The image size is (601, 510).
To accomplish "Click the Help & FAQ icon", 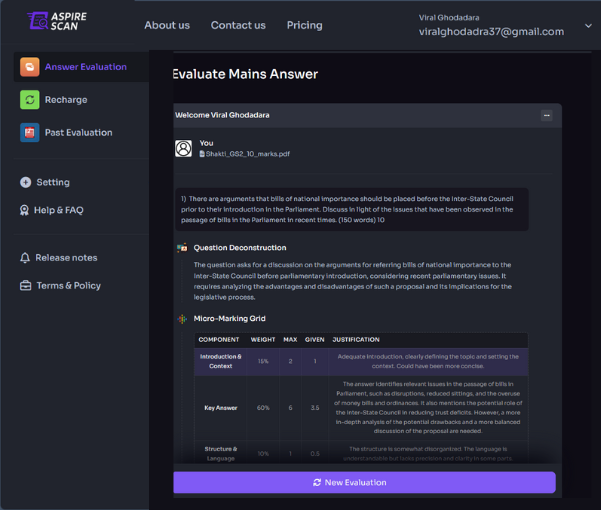I will pyautogui.click(x=26, y=210).
